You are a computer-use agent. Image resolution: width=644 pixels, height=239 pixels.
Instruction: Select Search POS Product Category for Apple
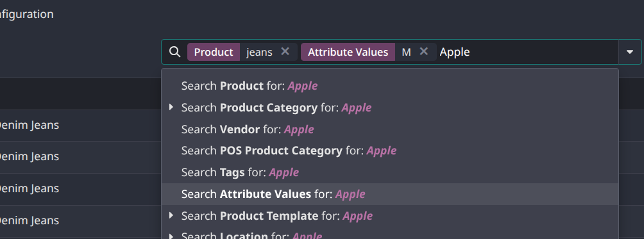tap(390, 151)
